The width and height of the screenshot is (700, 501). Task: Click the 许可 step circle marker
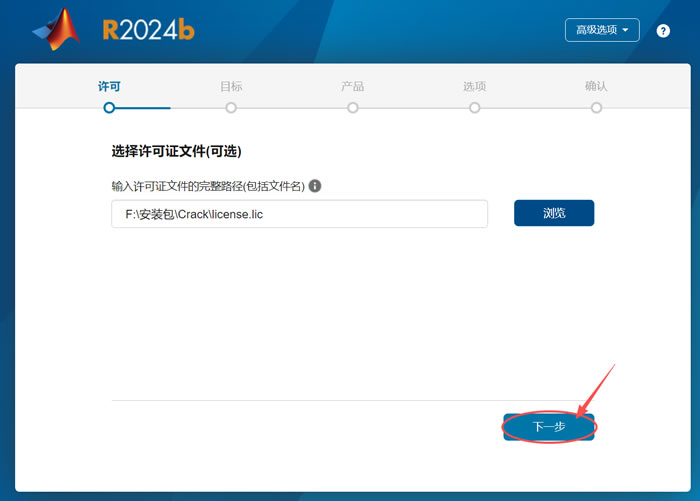point(109,107)
